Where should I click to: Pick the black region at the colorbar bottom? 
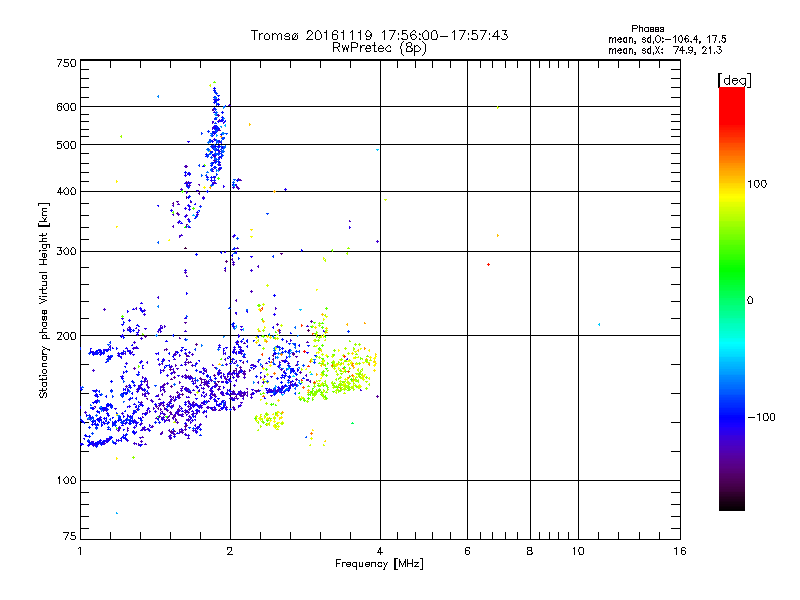tap(732, 503)
